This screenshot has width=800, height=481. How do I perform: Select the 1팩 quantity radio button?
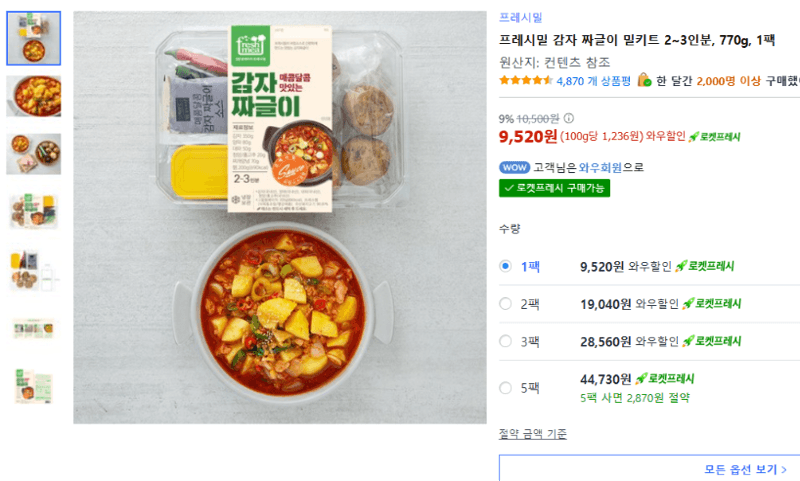click(x=505, y=266)
